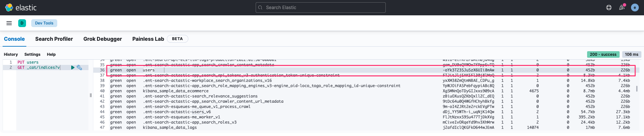The image size is (644, 136).
Task: Click the 200 - success status badge
Action: click(603, 54)
